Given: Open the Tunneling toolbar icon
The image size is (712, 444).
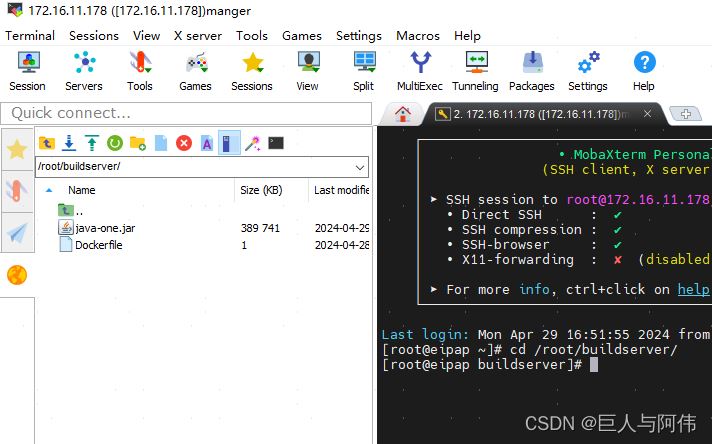Looking at the screenshot, I should [475, 71].
